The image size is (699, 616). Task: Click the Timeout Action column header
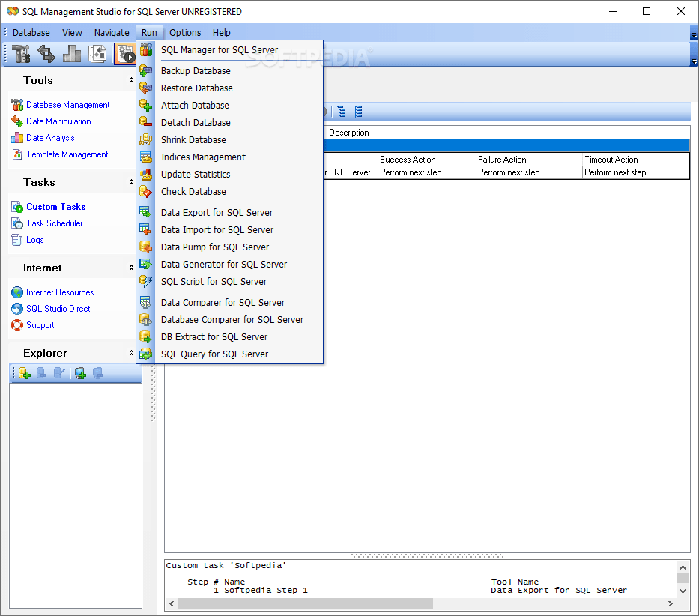pos(636,159)
